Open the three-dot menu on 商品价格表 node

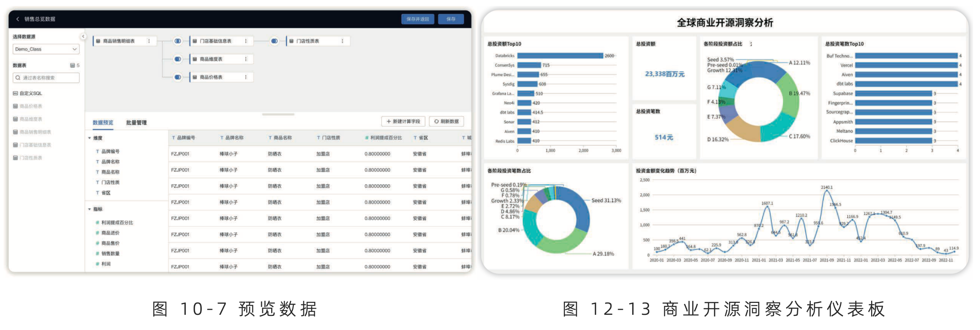pyautogui.click(x=246, y=77)
